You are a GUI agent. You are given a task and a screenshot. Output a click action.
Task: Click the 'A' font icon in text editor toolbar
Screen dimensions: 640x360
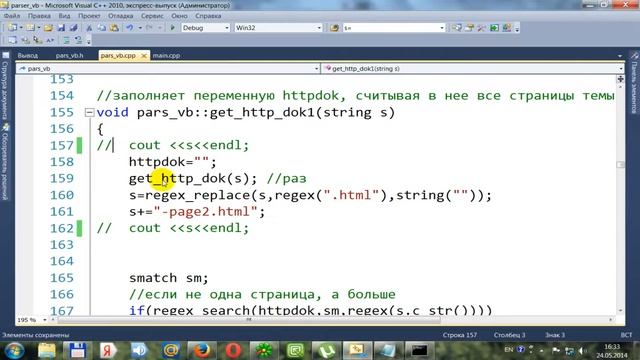pyautogui.click(x=50, y=40)
